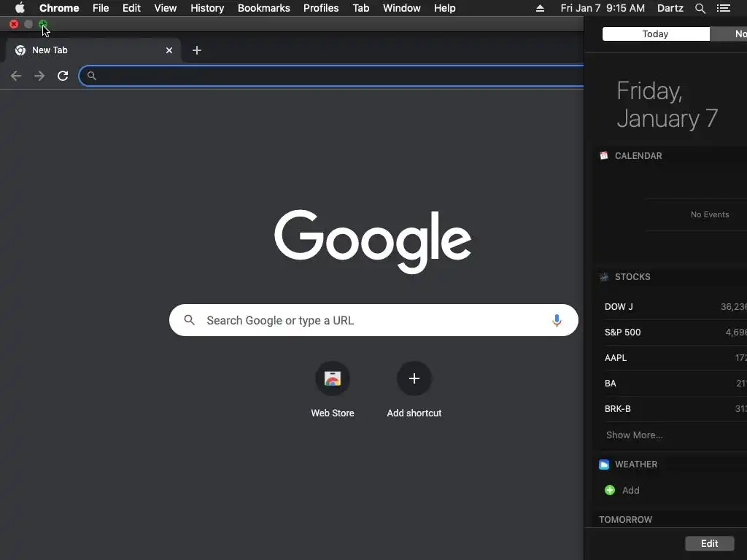The width and height of the screenshot is (747, 560).
Task: Click the STOCKS widget header
Action: (x=632, y=276)
